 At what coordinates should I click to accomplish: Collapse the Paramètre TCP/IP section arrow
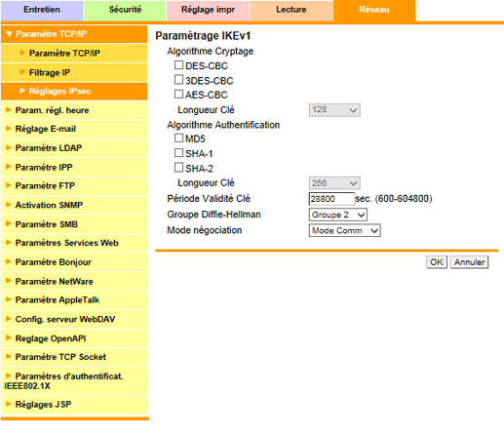[9, 34]
